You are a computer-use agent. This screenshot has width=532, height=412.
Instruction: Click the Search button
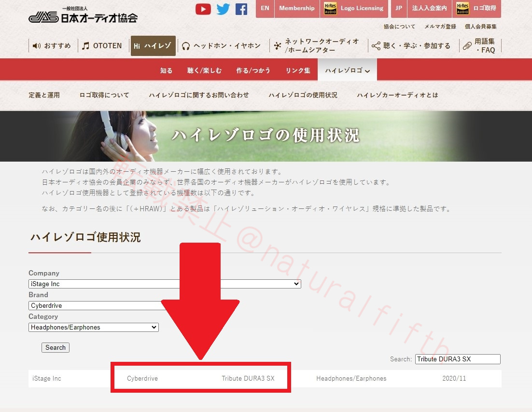coord(56,347)
